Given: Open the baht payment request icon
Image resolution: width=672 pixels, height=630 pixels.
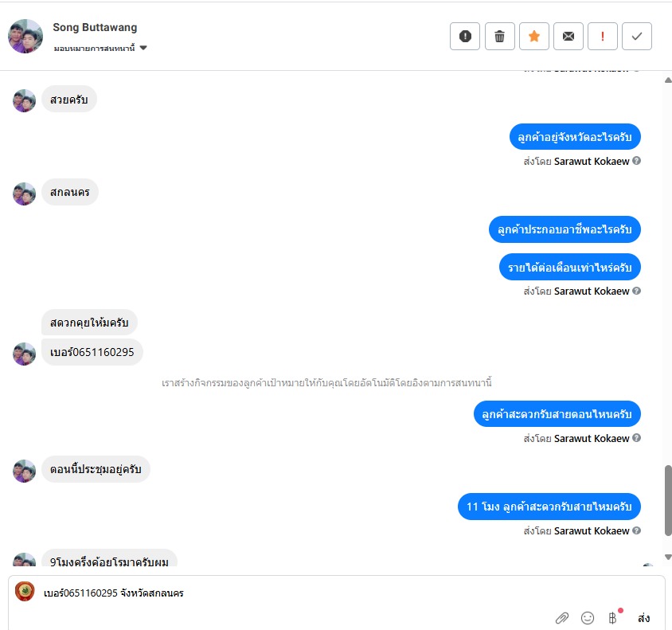Looking at the screenshot, I should [613, 617].
